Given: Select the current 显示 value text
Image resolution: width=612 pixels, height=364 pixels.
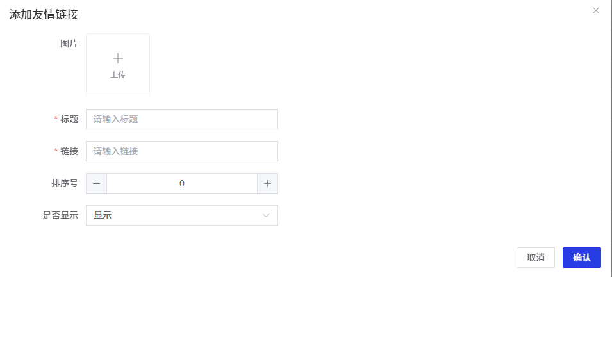Looking at the screenshot, I should (x=103, y=215).
